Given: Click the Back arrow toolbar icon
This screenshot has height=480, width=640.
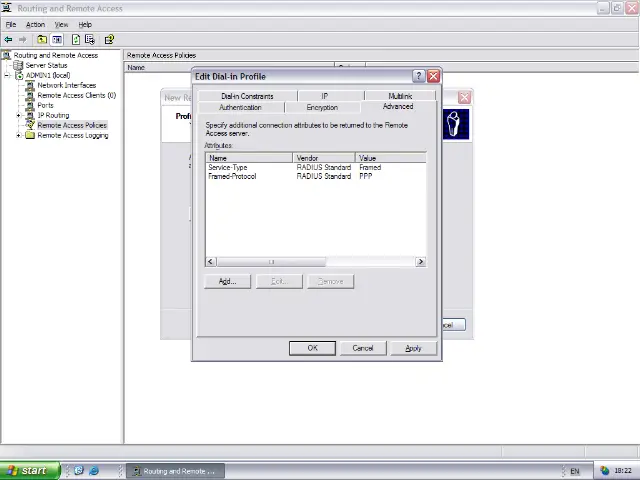Looking at the screenshot, I should pyautogui.click(x=8, y=40).
